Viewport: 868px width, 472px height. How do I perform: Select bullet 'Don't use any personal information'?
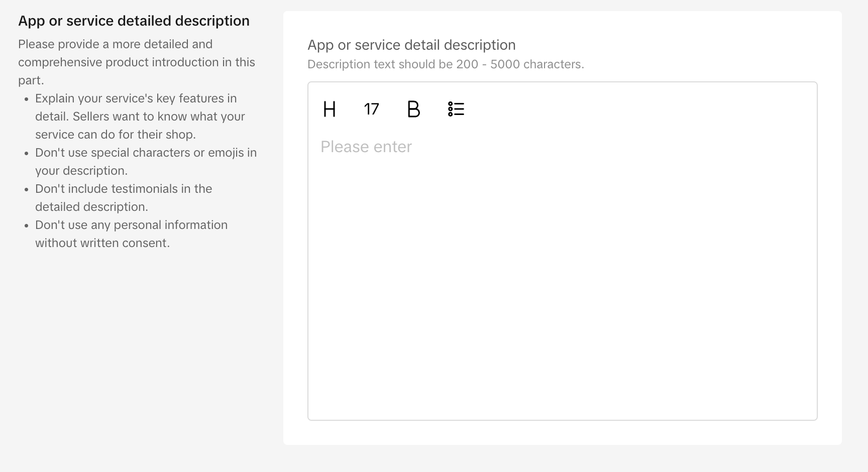point(131,234)
